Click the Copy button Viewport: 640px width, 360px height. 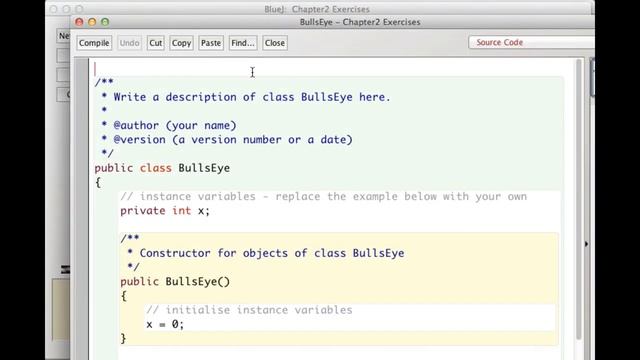click(181, 43)
